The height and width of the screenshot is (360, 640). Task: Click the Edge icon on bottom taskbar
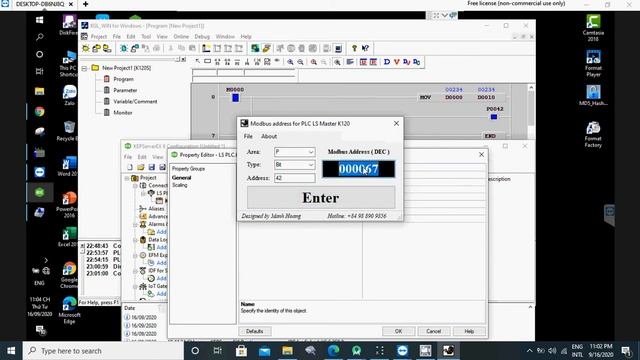(333, 351)
